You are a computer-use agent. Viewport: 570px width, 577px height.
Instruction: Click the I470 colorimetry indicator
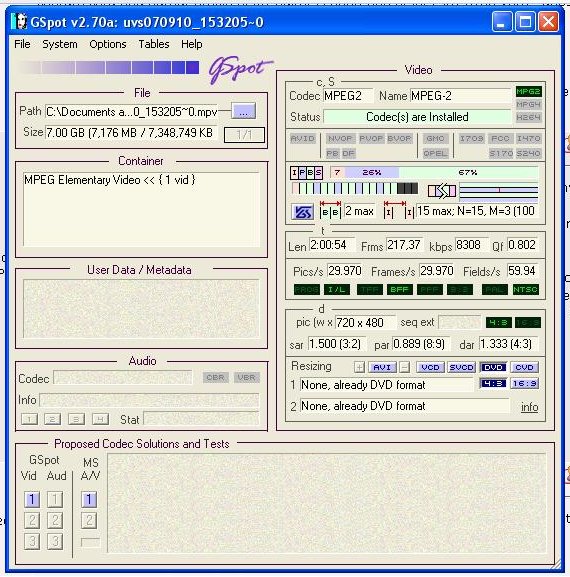pos(528,139)
